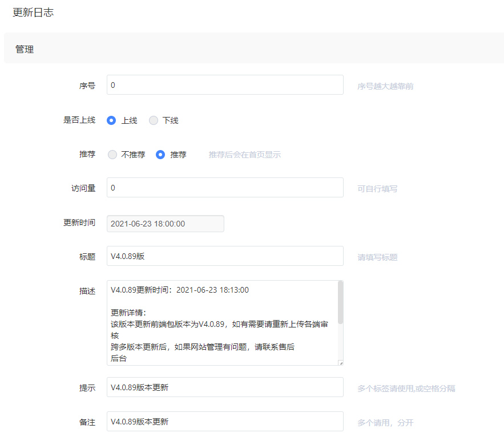This screenshot has width=504, height=441.
Task: Focus the 访问量 input box
Action: 225,188
